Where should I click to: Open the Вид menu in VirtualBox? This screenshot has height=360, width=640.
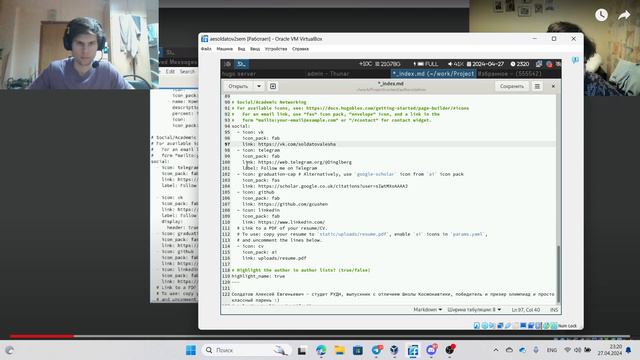click(241, 49)
